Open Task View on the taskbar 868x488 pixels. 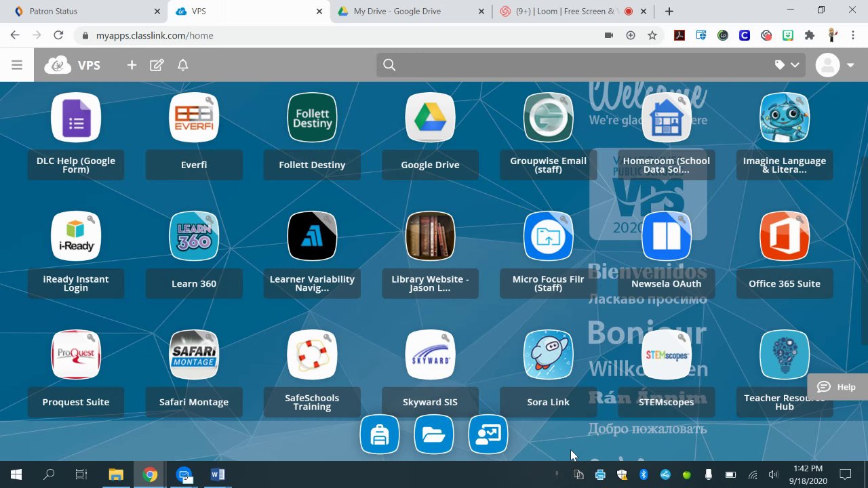tap(81, 474)
